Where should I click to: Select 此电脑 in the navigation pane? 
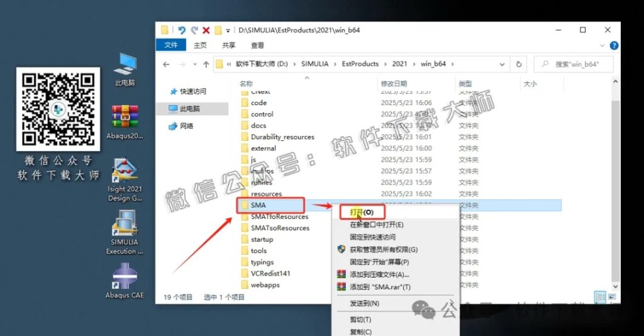[192, 108]
